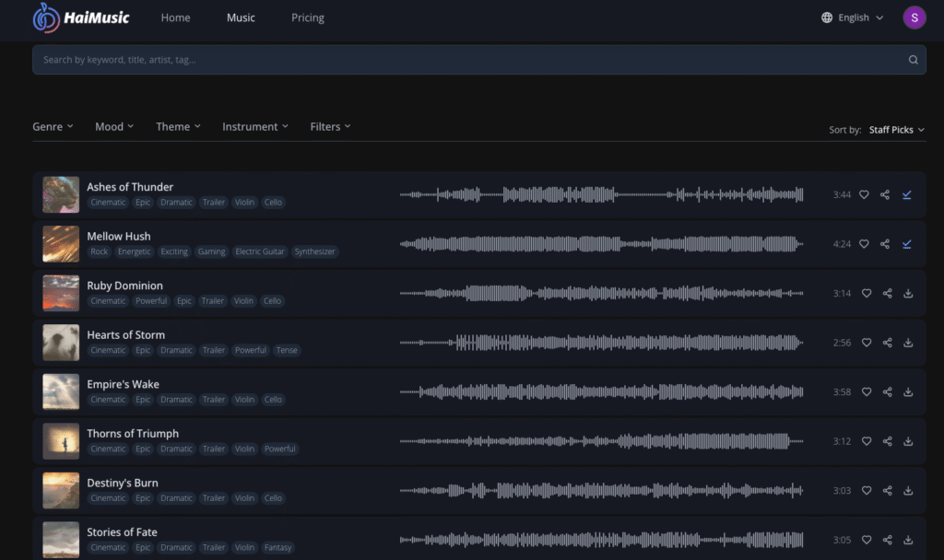Viewport: 944px width, 560px height.
Task: Click the globe language icon
Action: 827,17
